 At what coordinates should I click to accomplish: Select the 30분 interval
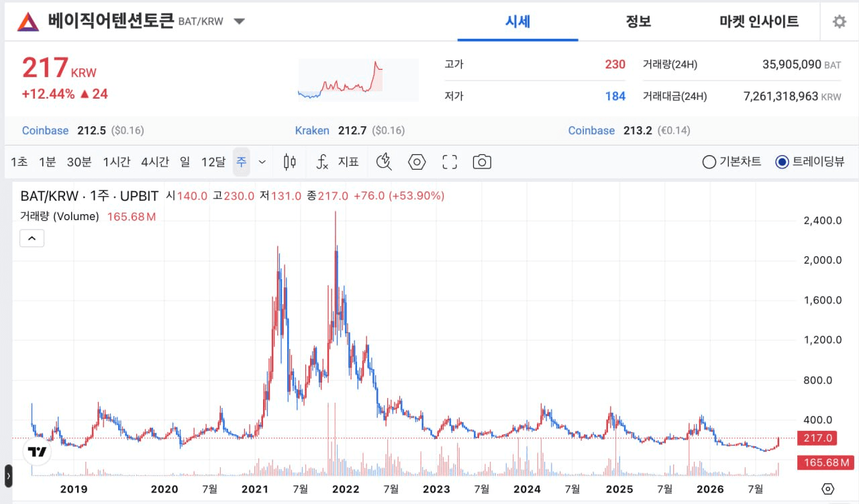(x=79, y=162)
